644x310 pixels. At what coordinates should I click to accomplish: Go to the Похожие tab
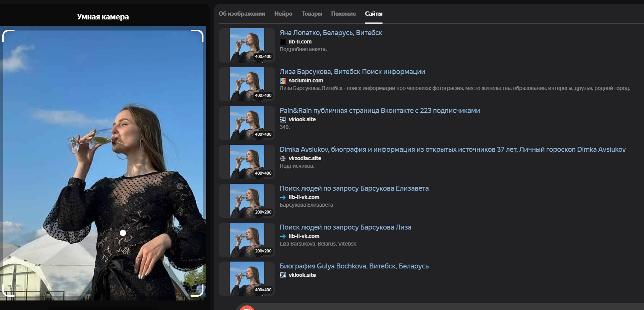(343, 14)
